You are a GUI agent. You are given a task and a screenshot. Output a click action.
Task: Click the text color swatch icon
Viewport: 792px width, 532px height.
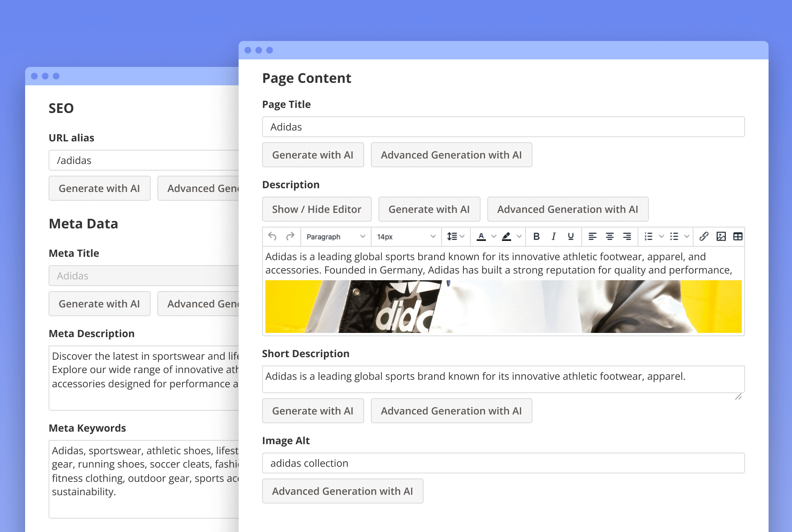(481, 237)
